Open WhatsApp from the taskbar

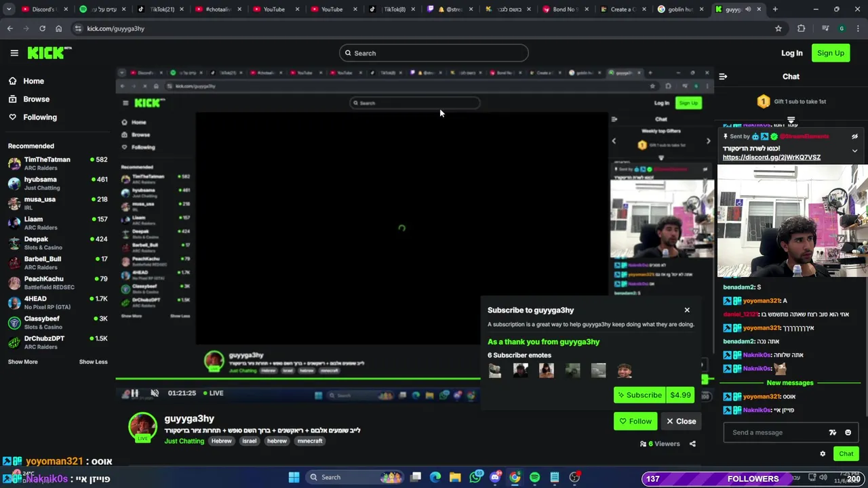click(x=475, y=477)
